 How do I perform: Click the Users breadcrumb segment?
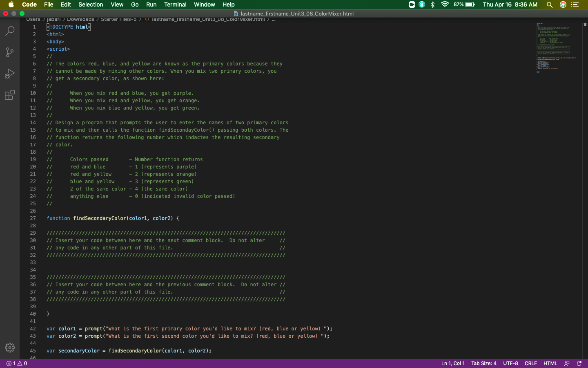pyautogui.click(x=33, y=20)
